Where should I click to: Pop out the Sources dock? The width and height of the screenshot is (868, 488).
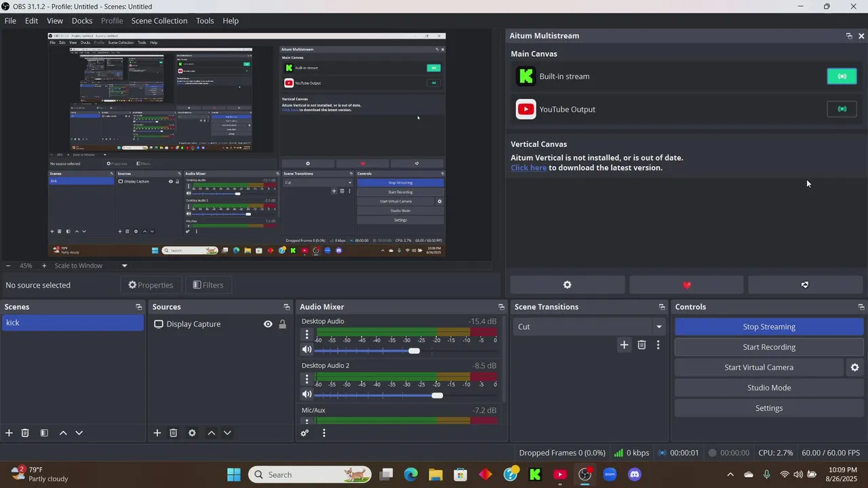tap(287, 307)
